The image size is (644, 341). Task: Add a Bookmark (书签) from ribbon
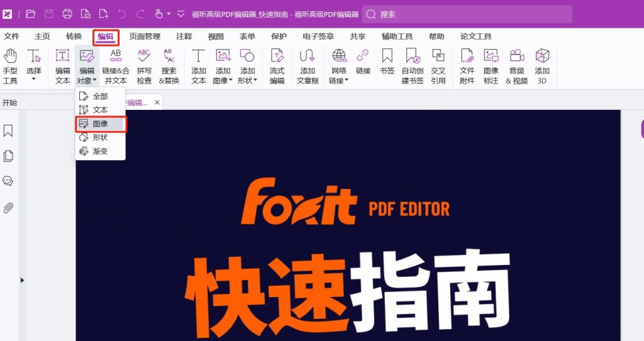387,62
